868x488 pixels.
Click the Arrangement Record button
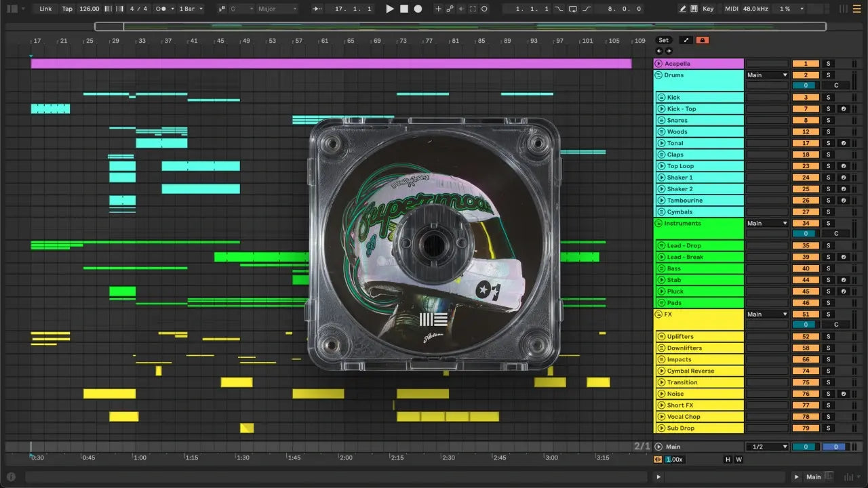click(x=418, y=9)
